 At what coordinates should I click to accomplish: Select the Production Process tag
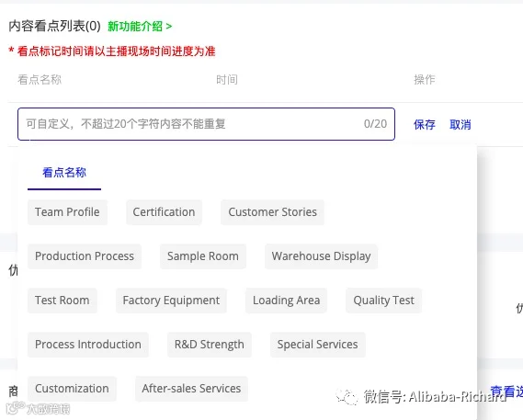tap(85, 256)
